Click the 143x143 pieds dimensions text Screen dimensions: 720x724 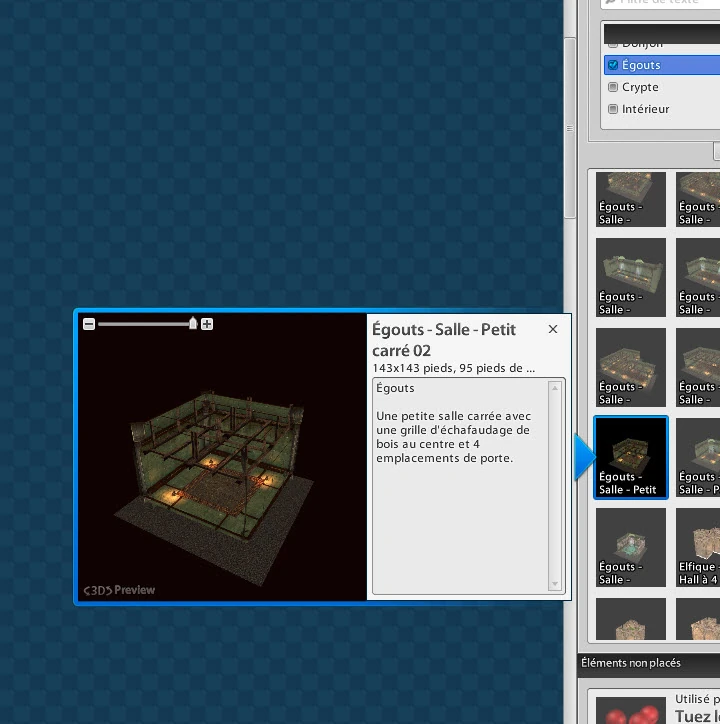(x=454, y=368)
